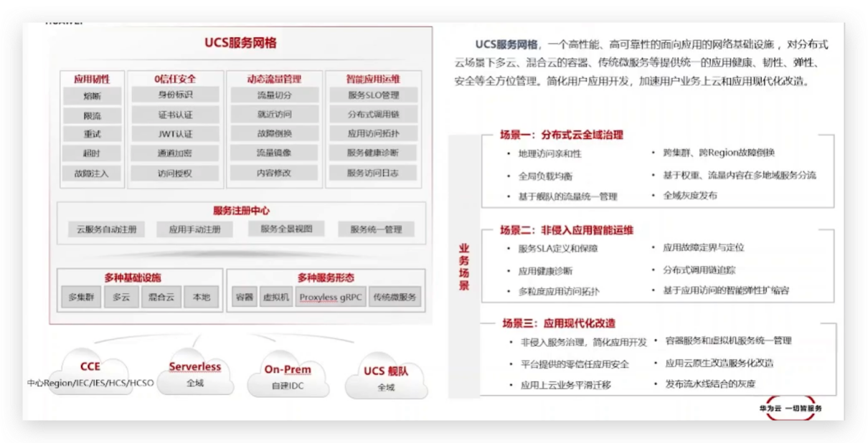Click the Proxyless gRPC box
Image resolution: width=868 pixels, height=443 pixels.
tap(331, 297)
